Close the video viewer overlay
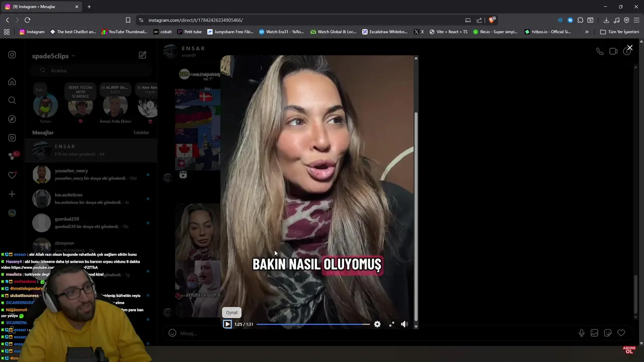This screenshot has height=362, width=644. point(629,48)
